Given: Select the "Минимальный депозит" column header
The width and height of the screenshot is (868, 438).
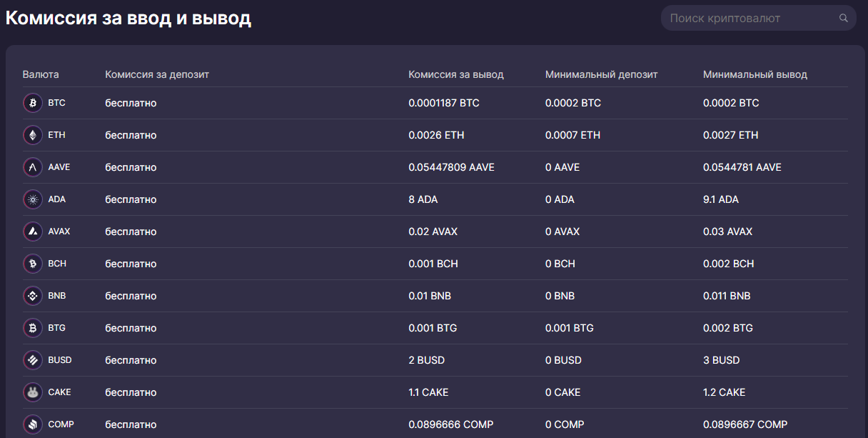Looking at the screenshot, I should tap(601, 74).
